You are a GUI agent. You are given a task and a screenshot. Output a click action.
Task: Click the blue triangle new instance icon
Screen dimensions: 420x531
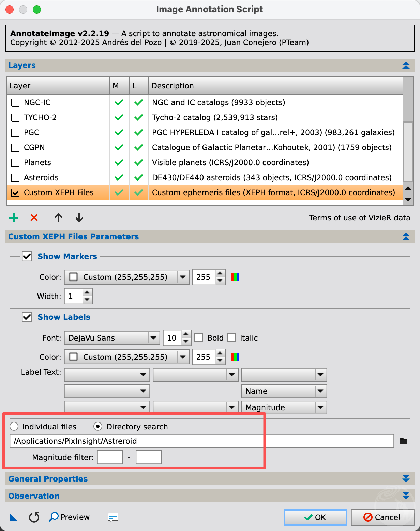point(14,518)
